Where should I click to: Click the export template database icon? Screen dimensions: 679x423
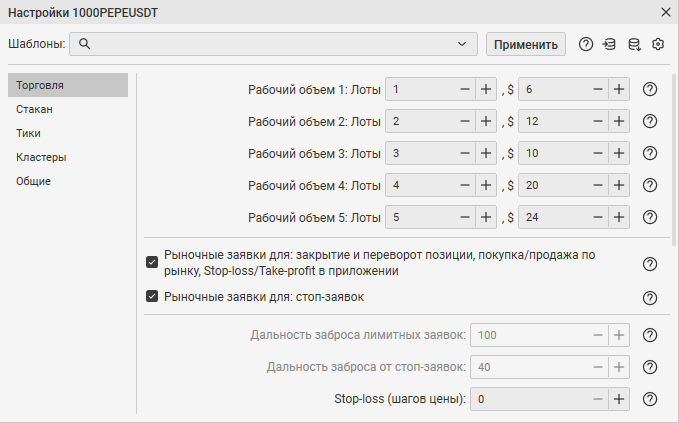633,44
